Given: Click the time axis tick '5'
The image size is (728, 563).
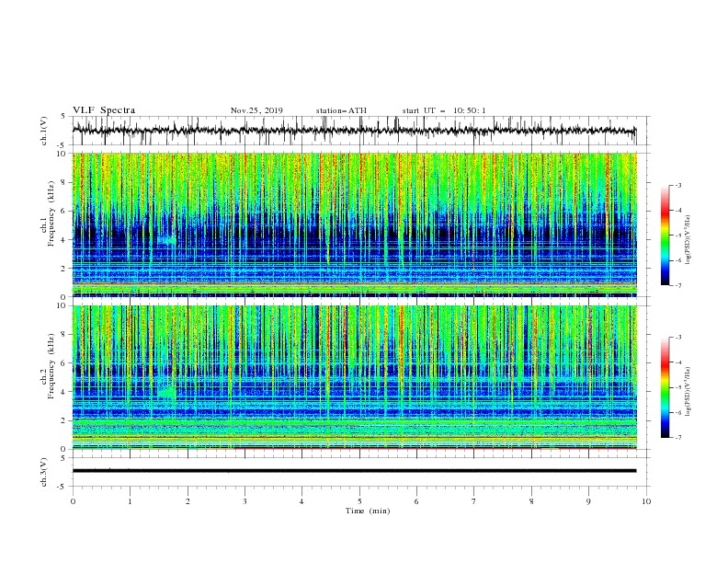Looking at the screenshot, I should tap(359, 501).
